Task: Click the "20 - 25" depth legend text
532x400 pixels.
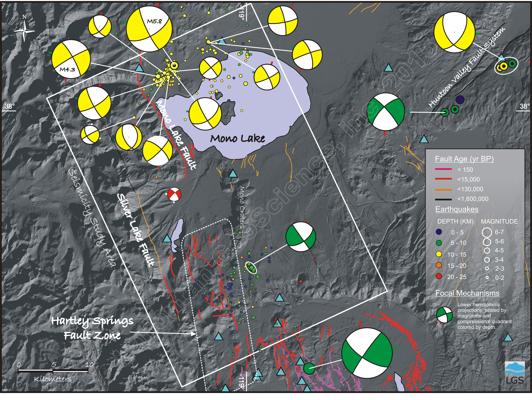Action: (457, 277)
